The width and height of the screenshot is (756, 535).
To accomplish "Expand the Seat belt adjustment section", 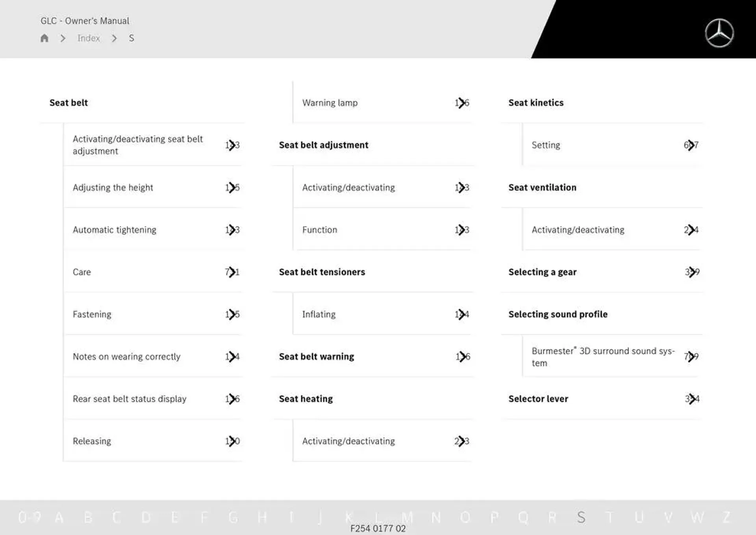I will tap(324, 145).
